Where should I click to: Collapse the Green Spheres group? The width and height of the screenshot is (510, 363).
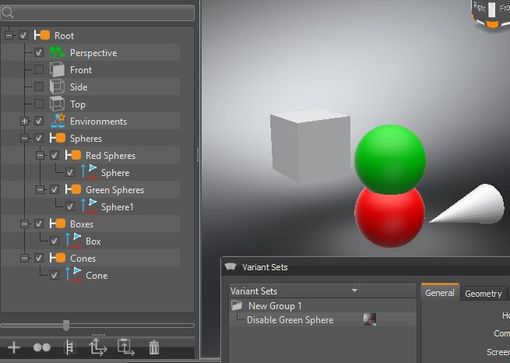[40, 189]
